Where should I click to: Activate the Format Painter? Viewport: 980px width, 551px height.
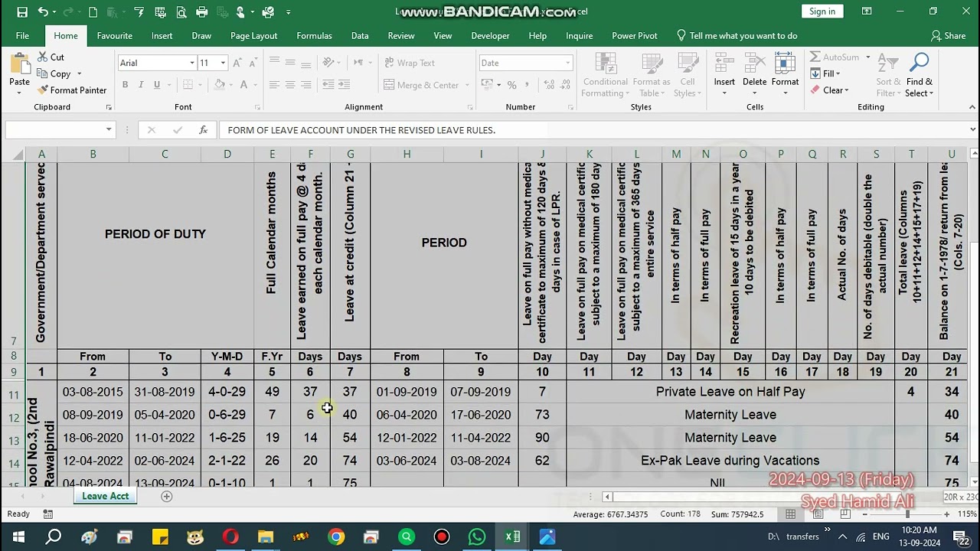(x=72, y=90)
